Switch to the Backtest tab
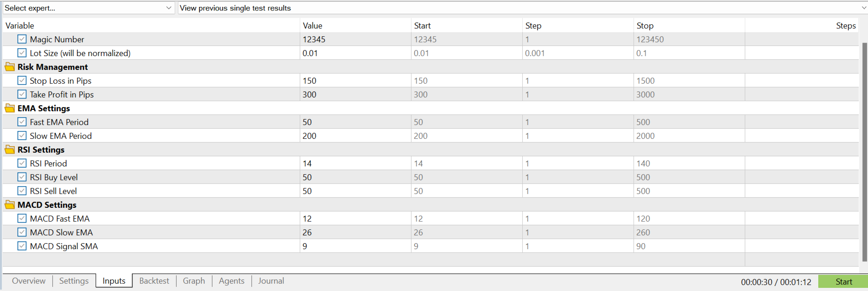868x291 pixels. (x=154, y=281)
